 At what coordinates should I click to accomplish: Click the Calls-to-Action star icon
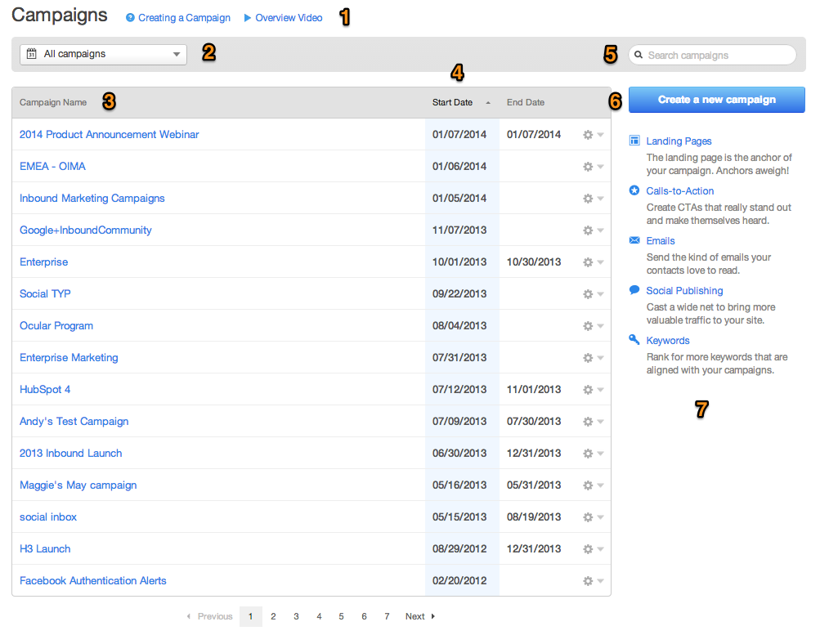point(634,191)
